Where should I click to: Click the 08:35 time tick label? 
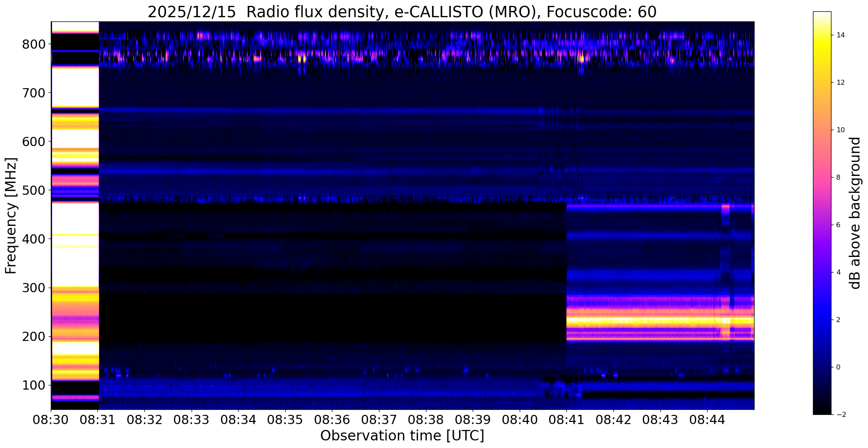pyautogui.click(x=286, y=419)
